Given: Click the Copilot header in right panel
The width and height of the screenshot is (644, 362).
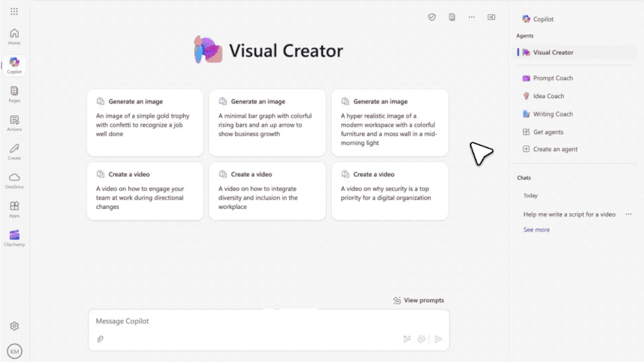Looking at the screenshot, I should tap(538, 19).
